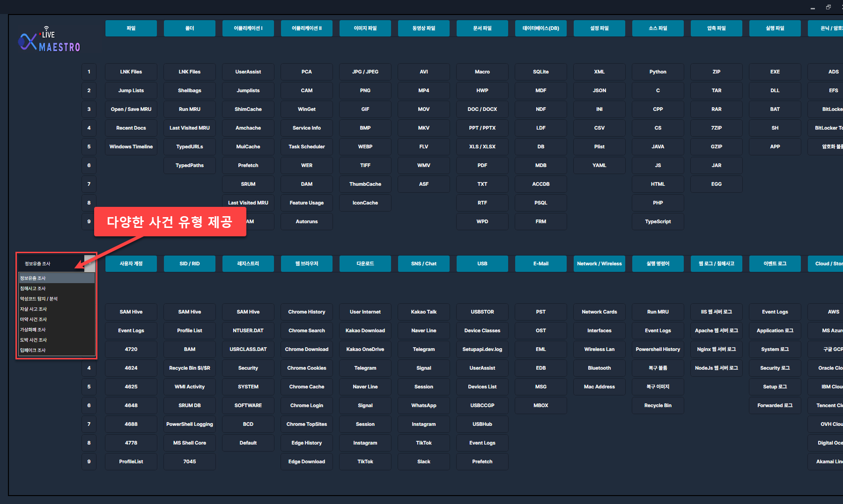Screen dimensions: 843x504
Task: Choose the Task Scheduler item
Action: (307, 146)
